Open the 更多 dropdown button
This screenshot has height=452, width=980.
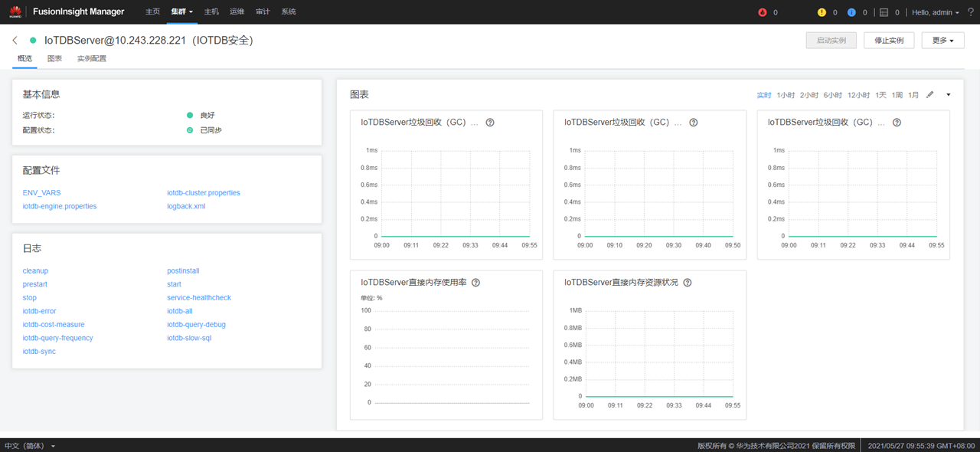tap(942, 41)
